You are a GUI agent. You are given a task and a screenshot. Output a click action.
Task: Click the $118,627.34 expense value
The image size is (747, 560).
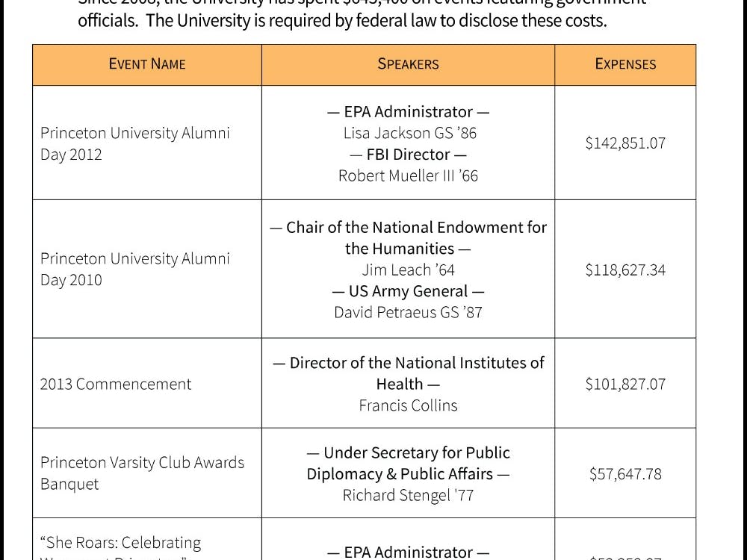click(625, 270)
